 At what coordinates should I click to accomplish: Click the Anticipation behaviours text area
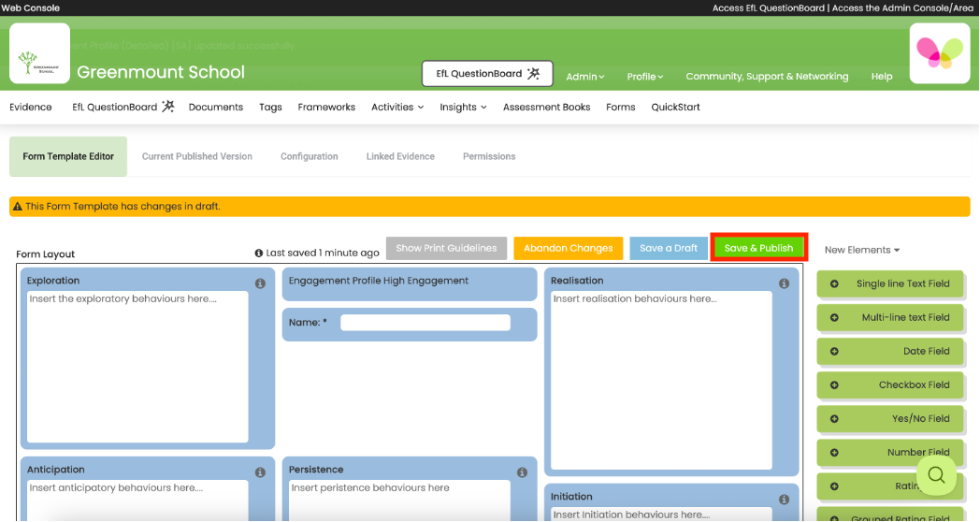(137, 500)
